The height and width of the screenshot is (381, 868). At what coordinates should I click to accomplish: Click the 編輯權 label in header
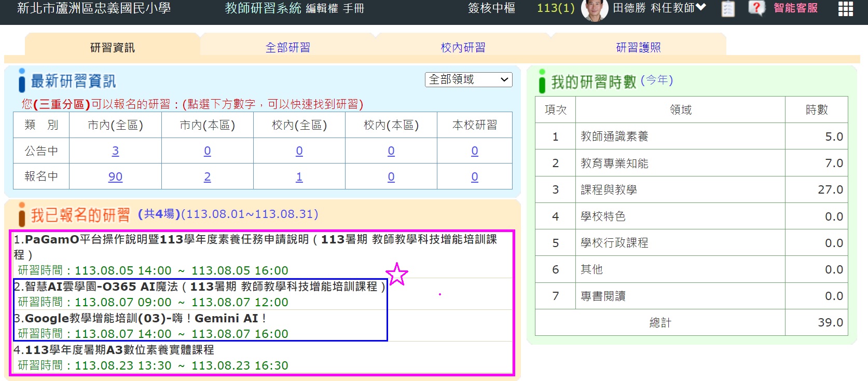coord(322,8)
